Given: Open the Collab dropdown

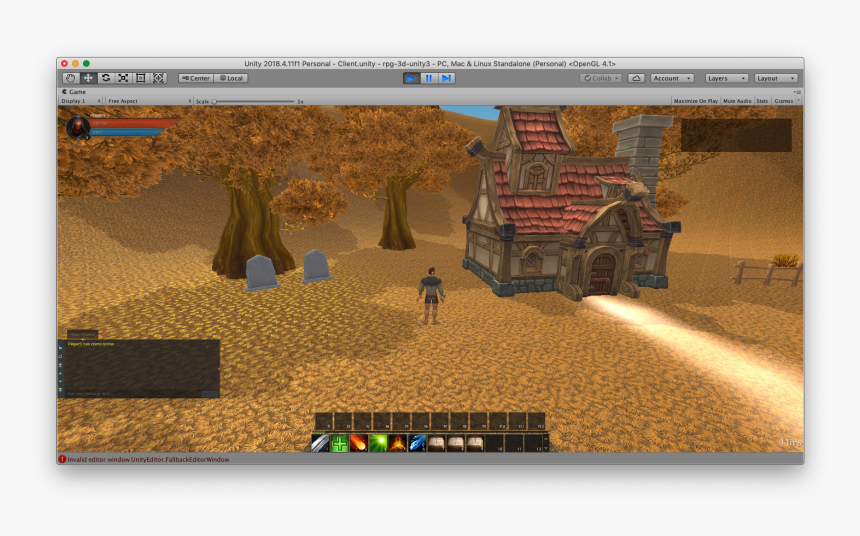Looking at the screenshot, I should [x=601, y=78].
